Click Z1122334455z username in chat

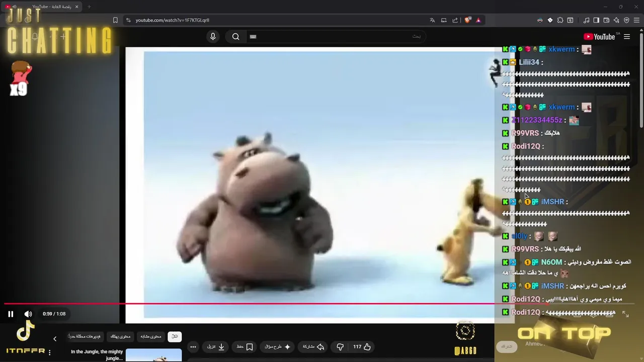tap(537, 120)
